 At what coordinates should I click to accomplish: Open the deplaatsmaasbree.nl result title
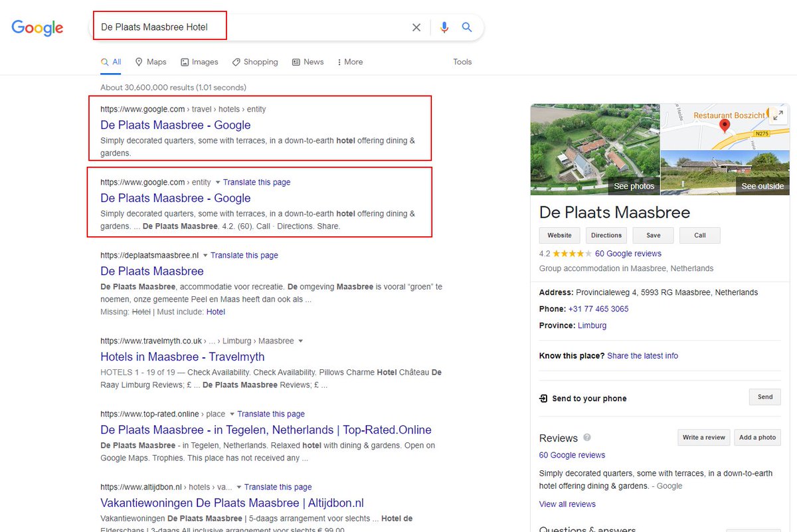pos(152,271)
